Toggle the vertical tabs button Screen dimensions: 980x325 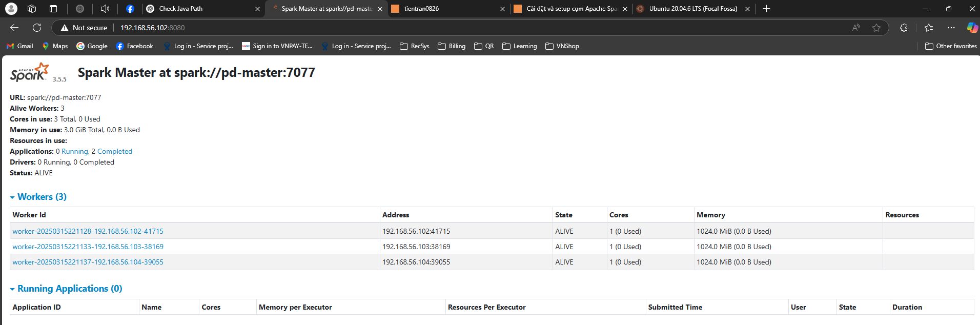pyautogui.click(x=53, y=9)
